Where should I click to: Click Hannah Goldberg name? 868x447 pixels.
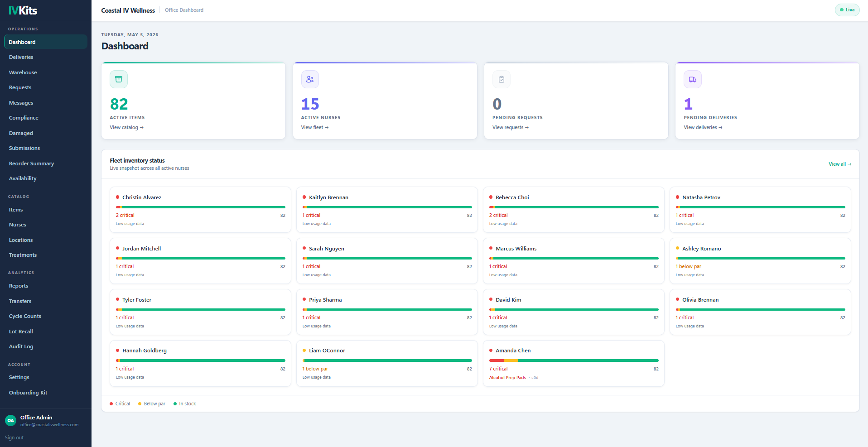coord(145,351)
